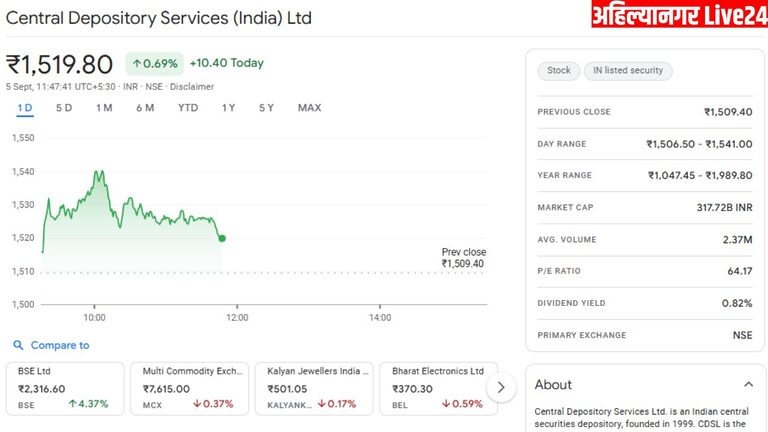Select the 1D time range tab
768x432 pixels.
(x=25, y=108)
